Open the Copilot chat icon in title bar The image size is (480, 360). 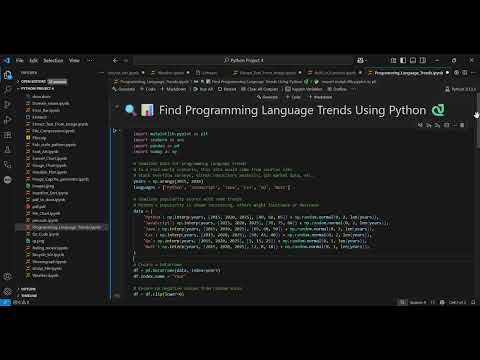coord(360,60)
